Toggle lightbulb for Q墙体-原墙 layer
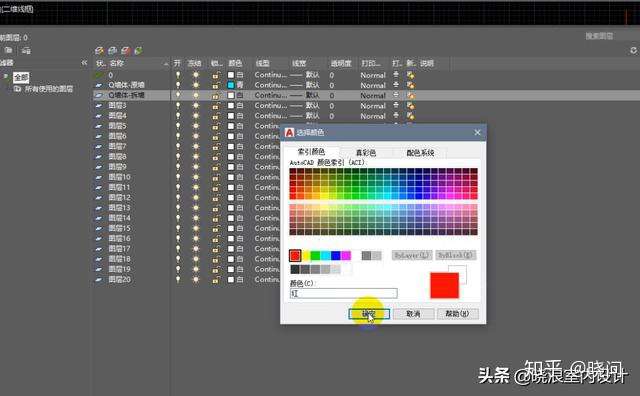Screen dimensions: 640x396 (178, 85)
